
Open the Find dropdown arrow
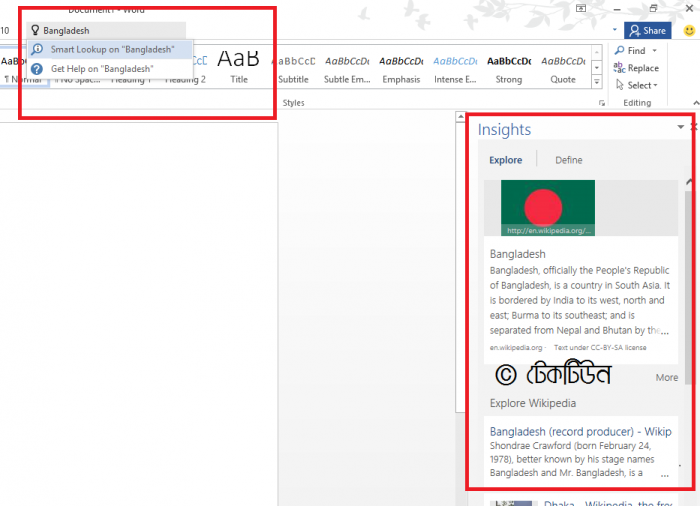[654, 50]
